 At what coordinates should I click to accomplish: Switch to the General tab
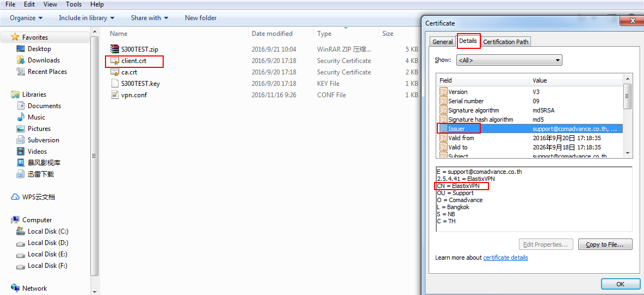coord(443,42)
